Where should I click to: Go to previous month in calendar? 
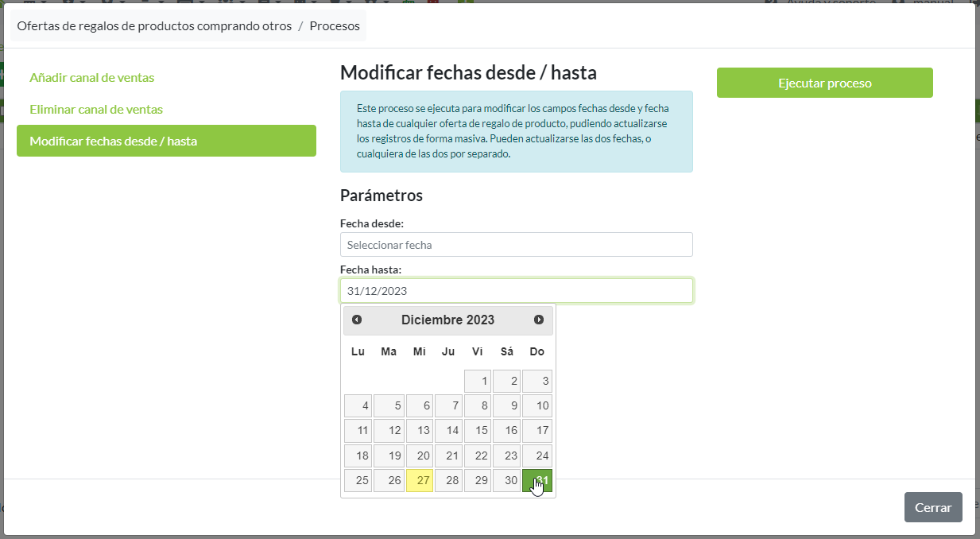[357, 320]
